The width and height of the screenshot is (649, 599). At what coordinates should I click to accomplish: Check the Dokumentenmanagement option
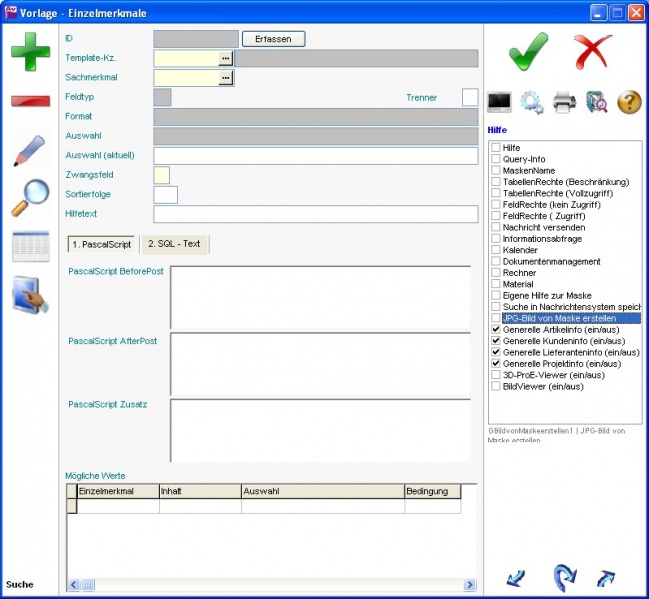pyautogui.click(x=496, y=261)
